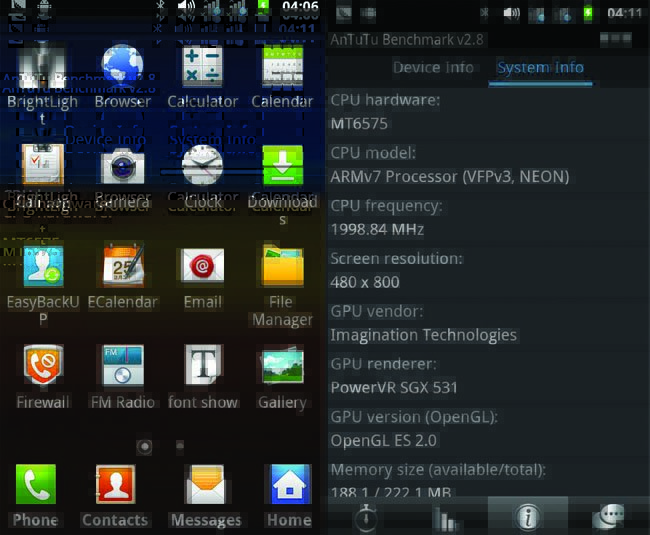Open Contacts from the dock
This screenshot has height=535, width=650.
pyautogui.click(x=115, y=484)
